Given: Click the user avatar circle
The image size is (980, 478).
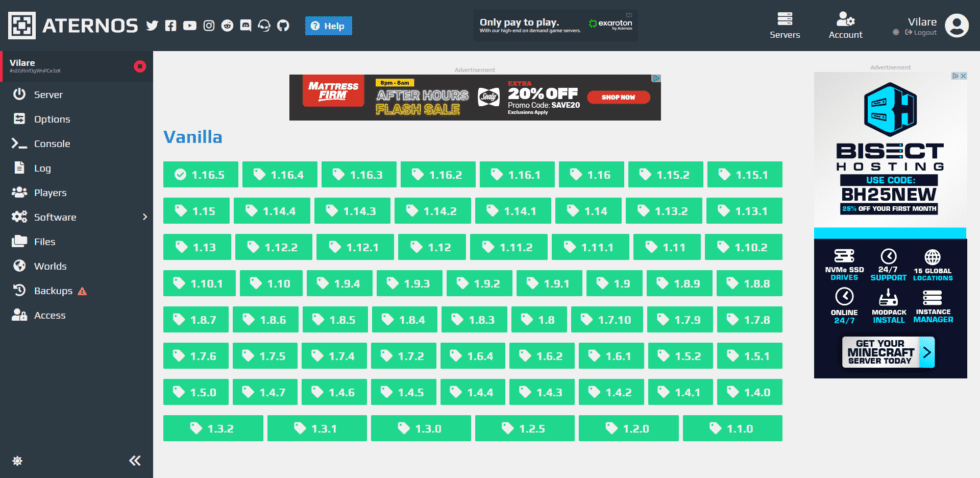Looking at the screenshot, I should click(956, 26).
